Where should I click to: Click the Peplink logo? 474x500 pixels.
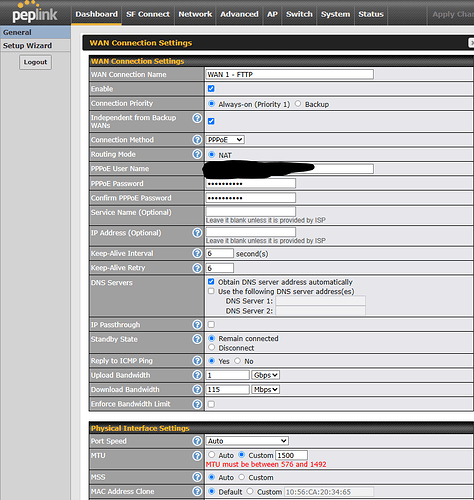pyautogui.click(x=34, y=13)
